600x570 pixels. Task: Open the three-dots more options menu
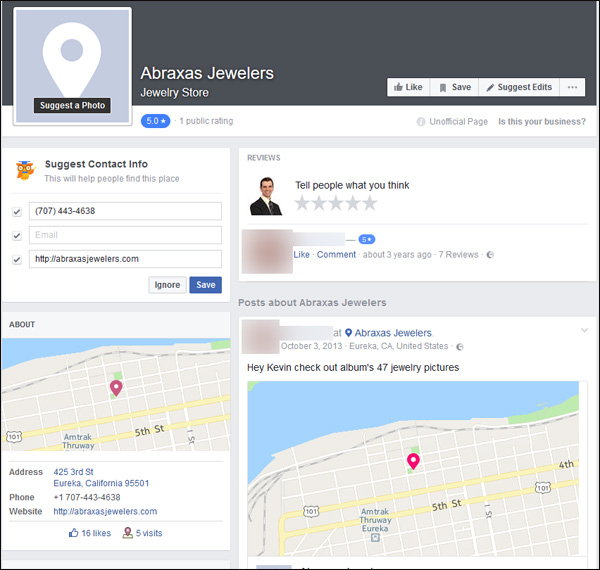point(572,87)
